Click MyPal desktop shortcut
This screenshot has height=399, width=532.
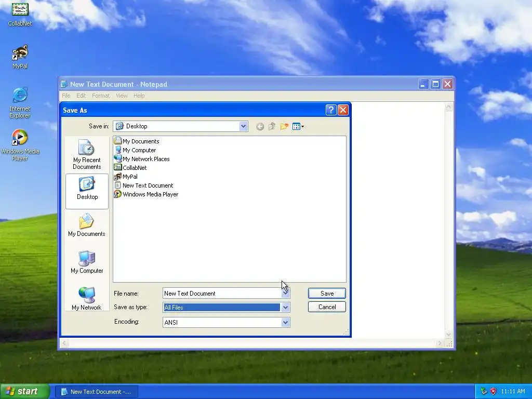(20, 57)
